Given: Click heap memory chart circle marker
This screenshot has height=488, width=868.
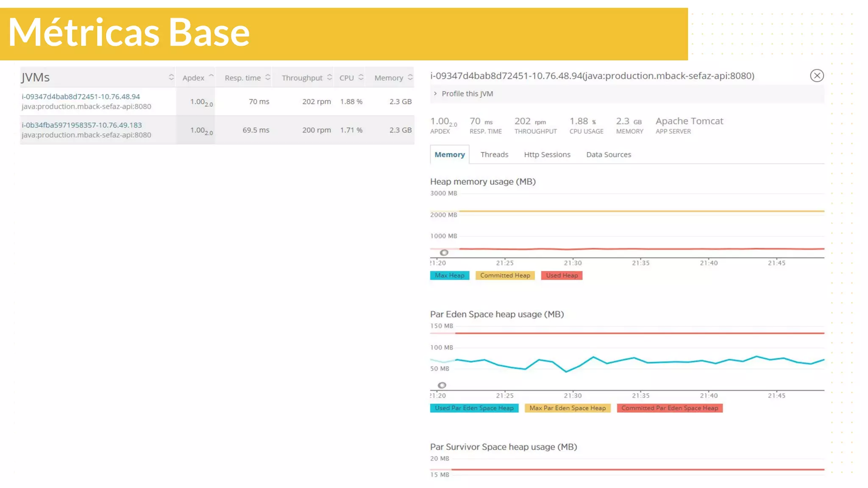Looking at the screenshot, I should 444,252.
